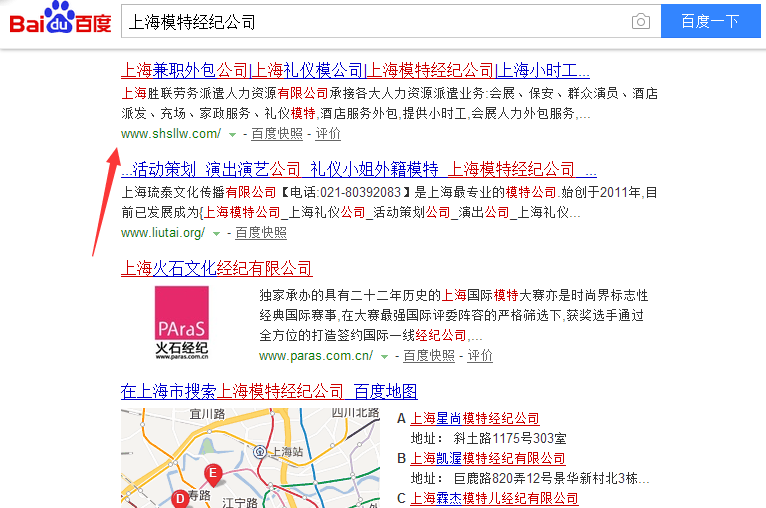Click 上海站 station icon on map

260,451
